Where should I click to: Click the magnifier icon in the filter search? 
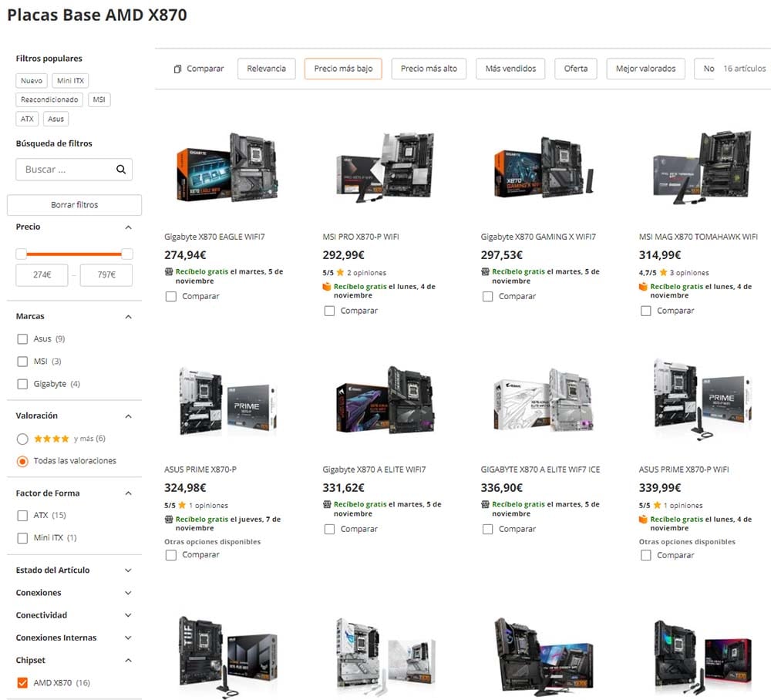point(121,170)
